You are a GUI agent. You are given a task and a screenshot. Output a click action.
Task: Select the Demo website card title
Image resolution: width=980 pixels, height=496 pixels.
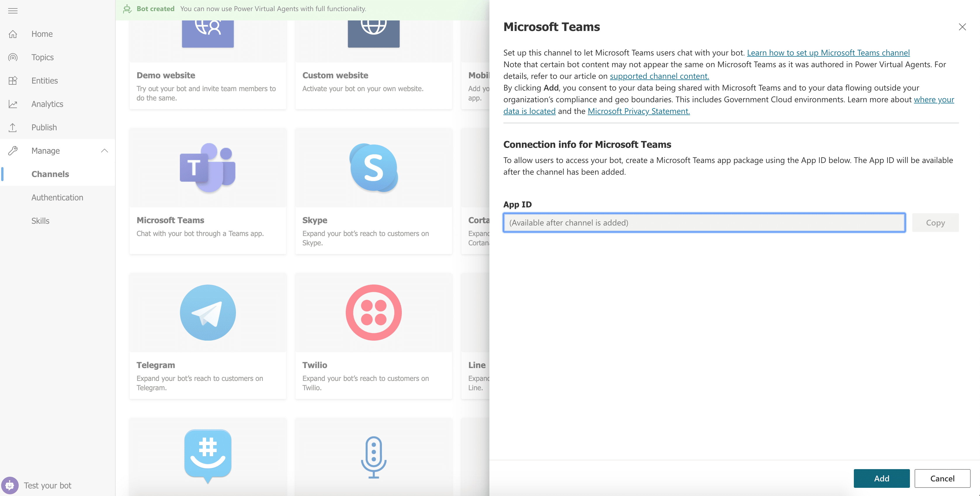(x=166, y=75)
